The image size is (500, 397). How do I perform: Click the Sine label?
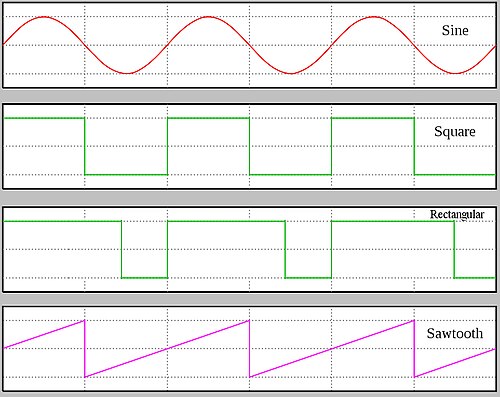click(455, 30)
